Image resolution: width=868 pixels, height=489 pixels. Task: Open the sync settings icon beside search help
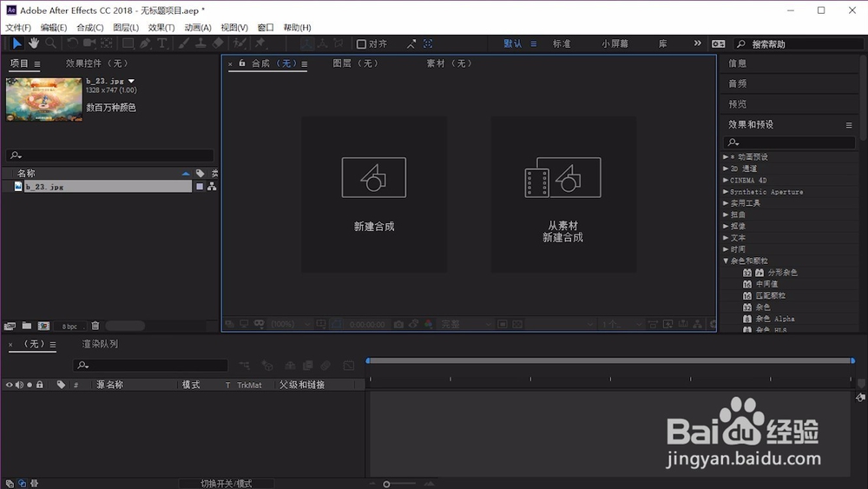(718, 43)
